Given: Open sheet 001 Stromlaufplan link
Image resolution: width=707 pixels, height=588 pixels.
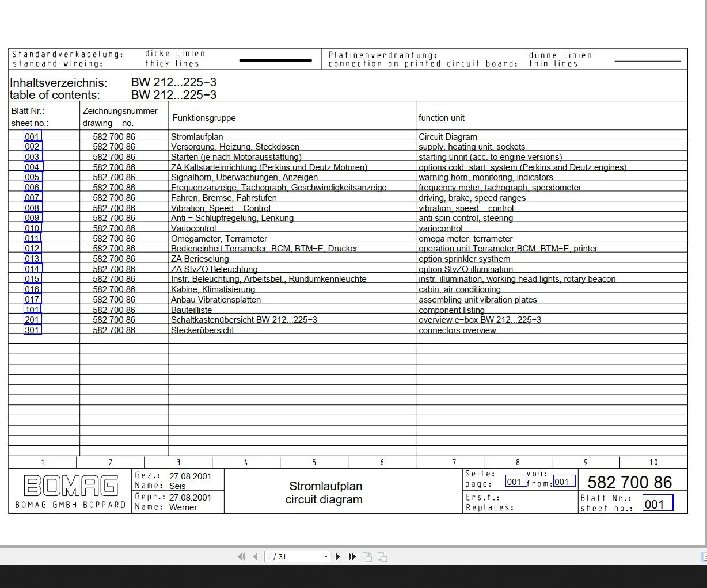Looking at the screenshot, I should [33, 136].
